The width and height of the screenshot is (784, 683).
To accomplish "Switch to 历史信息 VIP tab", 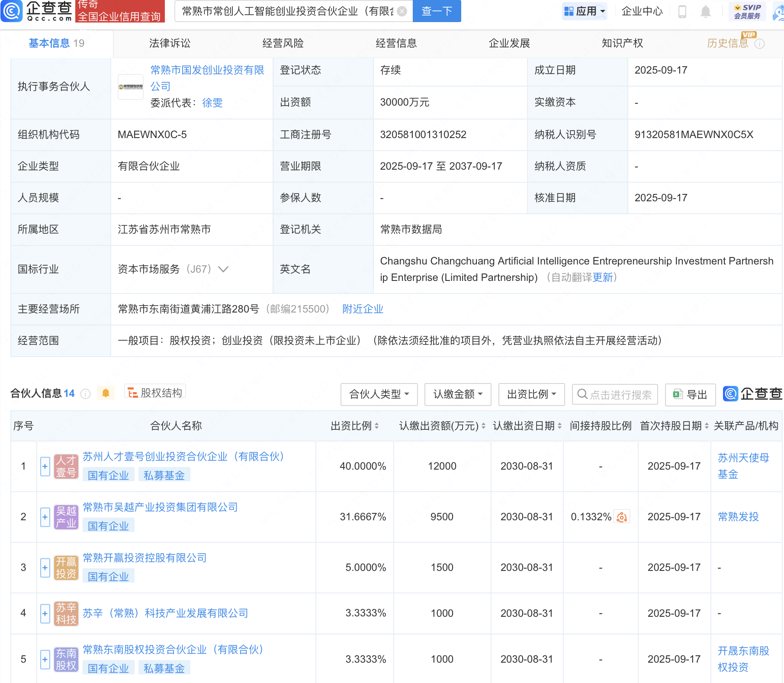I will click(x=728, y=43).
